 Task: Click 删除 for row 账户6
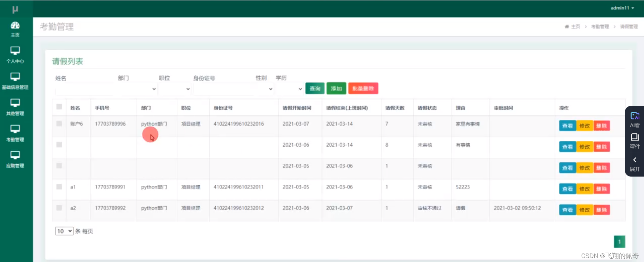(601, 126)
